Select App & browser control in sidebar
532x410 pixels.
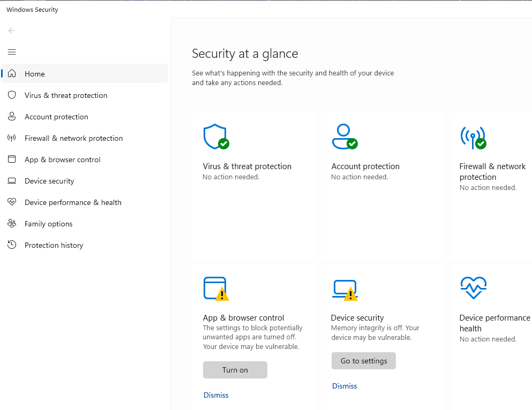pos(85,160)
